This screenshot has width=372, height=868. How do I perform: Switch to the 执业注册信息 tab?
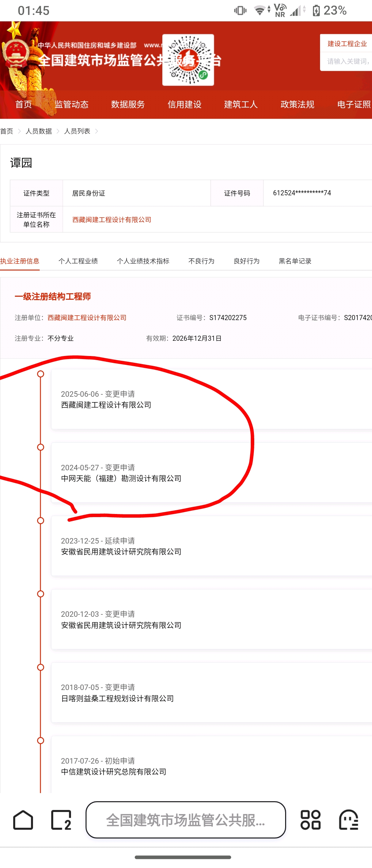pyautogui.click(x=20, y=261)
